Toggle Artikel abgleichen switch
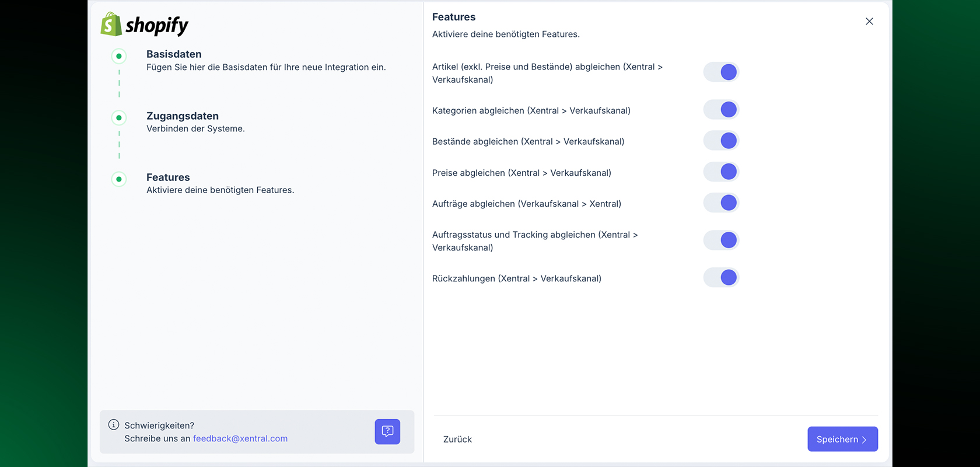Image resolution: width=980 pixels, height=467 pixels. coord(721,72)
